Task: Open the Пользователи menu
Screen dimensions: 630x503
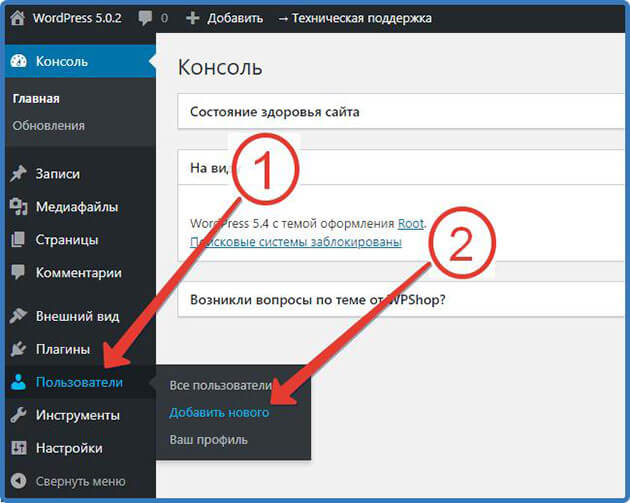Action: tap(80, 382)
